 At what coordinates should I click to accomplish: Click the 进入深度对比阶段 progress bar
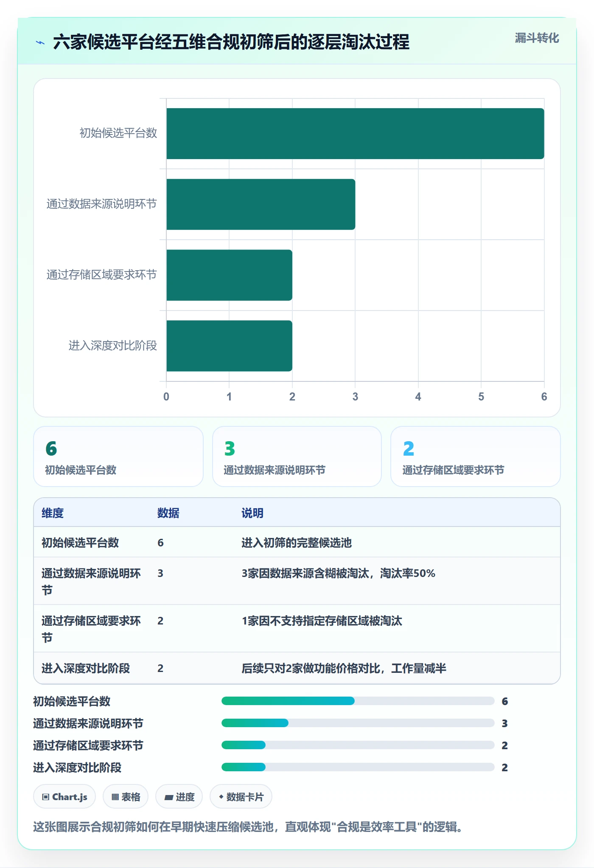click(358, 767)
